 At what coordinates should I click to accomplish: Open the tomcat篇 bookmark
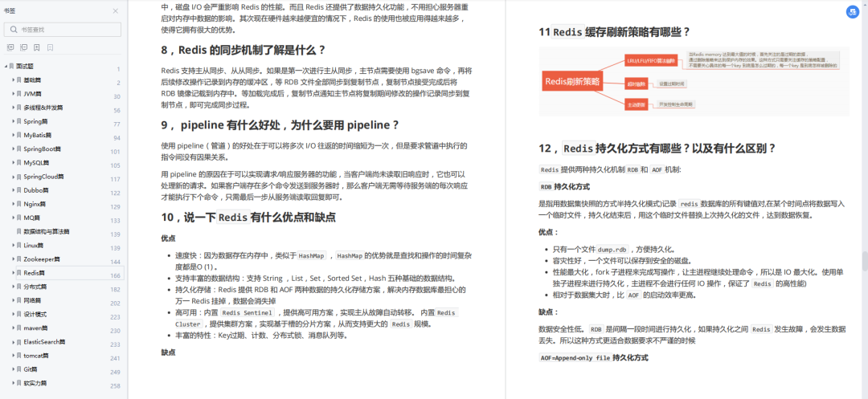36,356
